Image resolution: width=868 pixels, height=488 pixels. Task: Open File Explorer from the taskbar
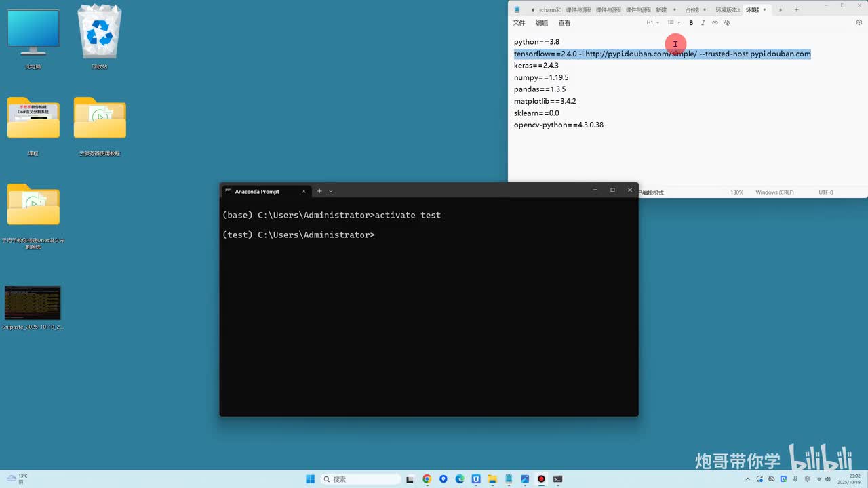pyautogui.click(x=492, y=479)
